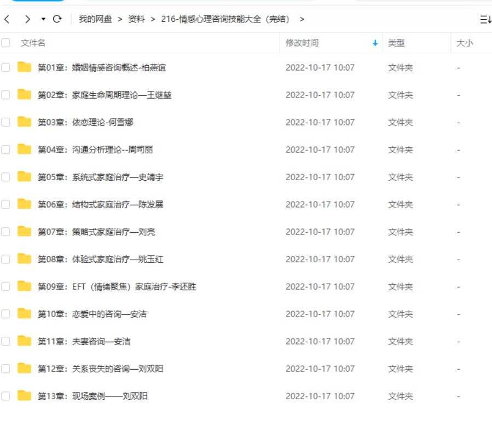Viewport: 492px width, 448px height.
Task: Check the box for 第13章 现场案例
Action: tap(5, 396)
